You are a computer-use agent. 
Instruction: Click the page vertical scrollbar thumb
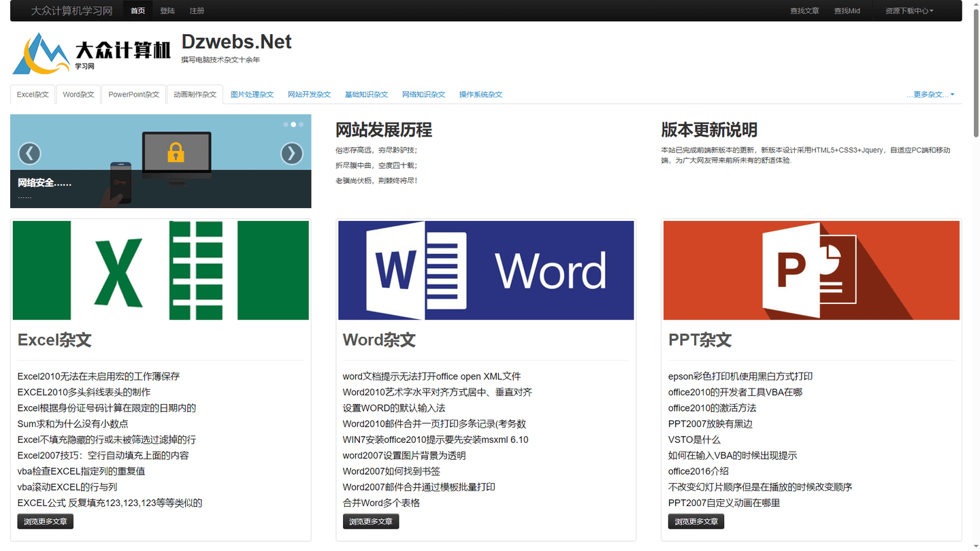tap(977, 71)
